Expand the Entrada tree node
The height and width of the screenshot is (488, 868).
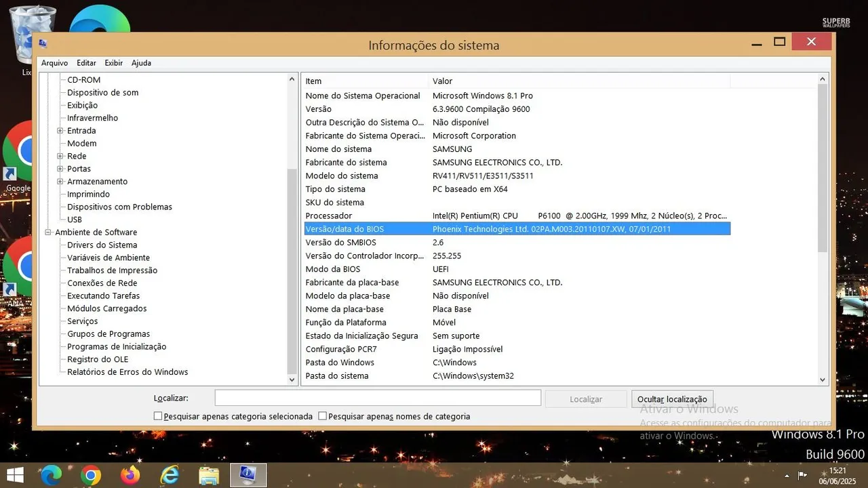pos(60,131)
